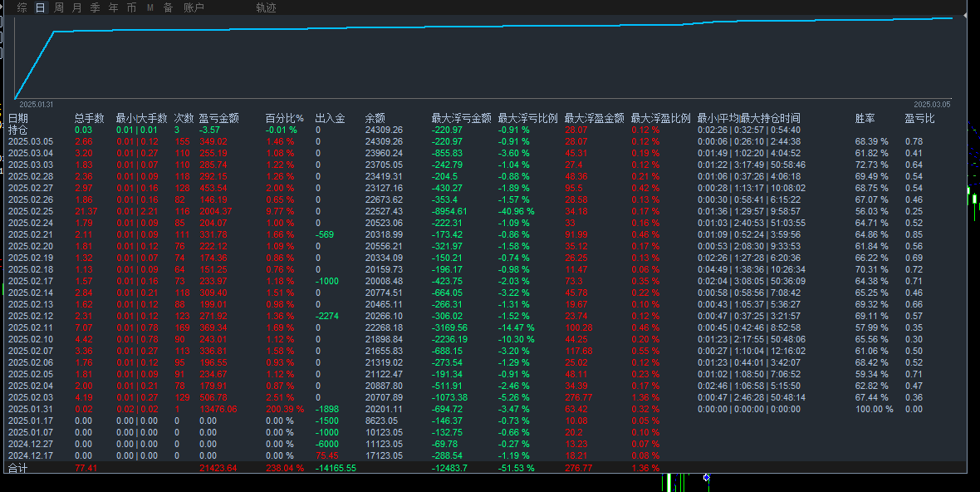980x492 pixels.
Task: Click the -2274 withdrawal cell
Action: point(327,317)
